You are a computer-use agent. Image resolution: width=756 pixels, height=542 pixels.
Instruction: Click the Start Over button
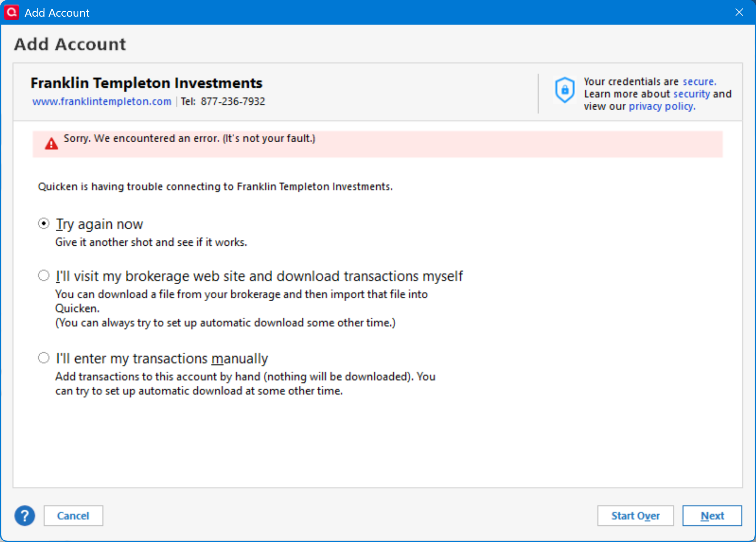(x=635, y=516)
